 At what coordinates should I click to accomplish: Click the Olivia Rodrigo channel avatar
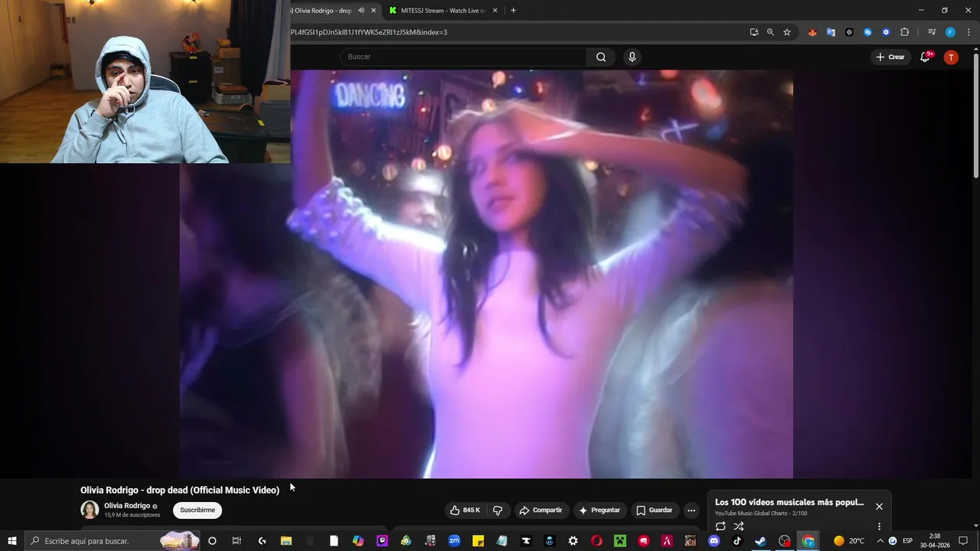pos(90,510)
